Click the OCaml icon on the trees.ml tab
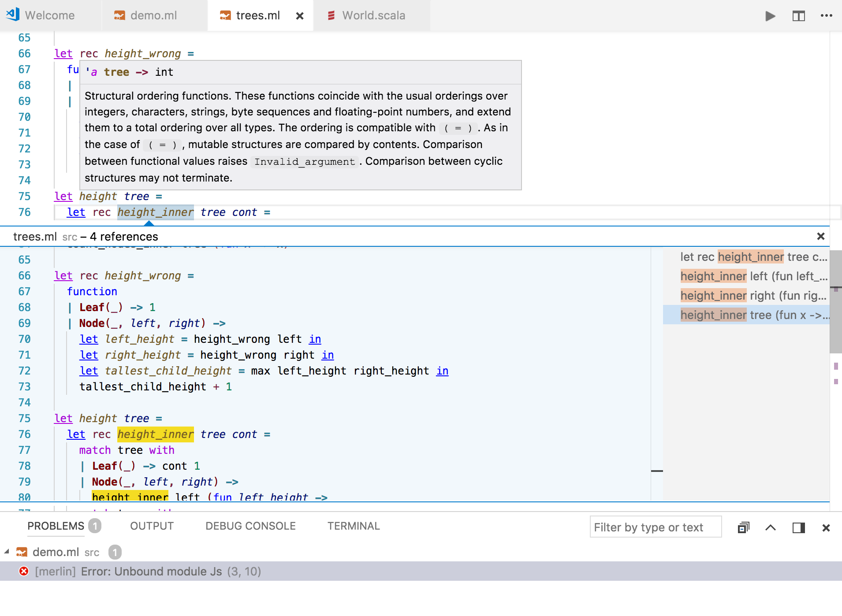The height and width of the screenshot is (616, 842). pos(225,15)
